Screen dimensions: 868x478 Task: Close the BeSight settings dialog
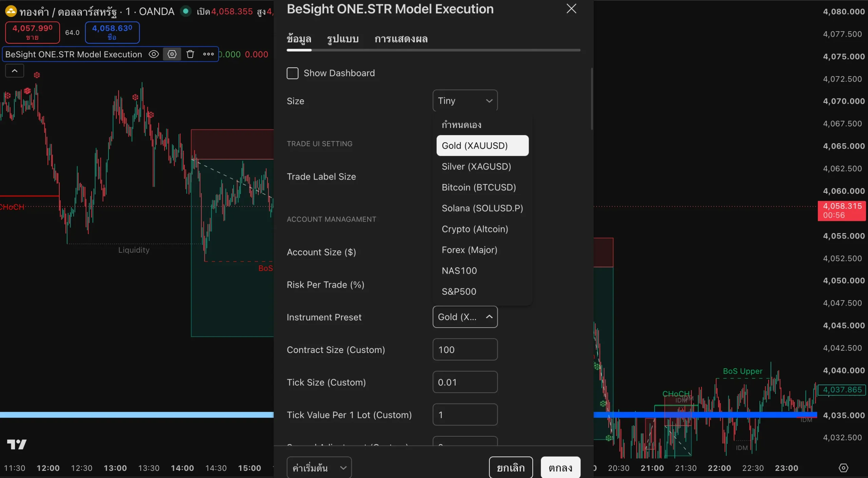571,9
